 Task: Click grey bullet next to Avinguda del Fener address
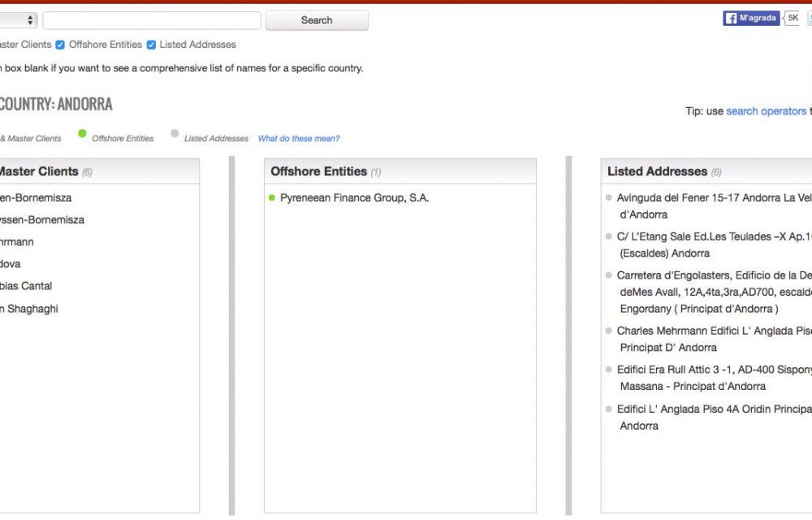tap(609, 197)
